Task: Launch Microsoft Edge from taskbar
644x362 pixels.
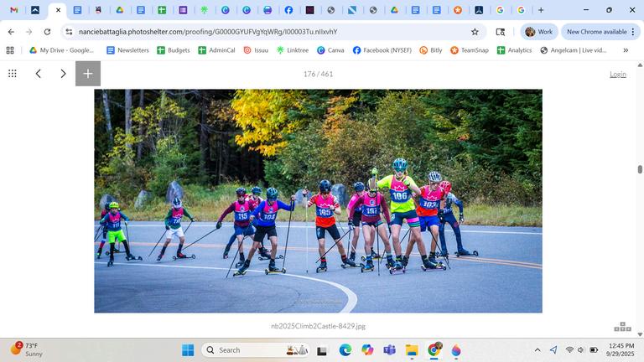Action: [x=345, y=350]
